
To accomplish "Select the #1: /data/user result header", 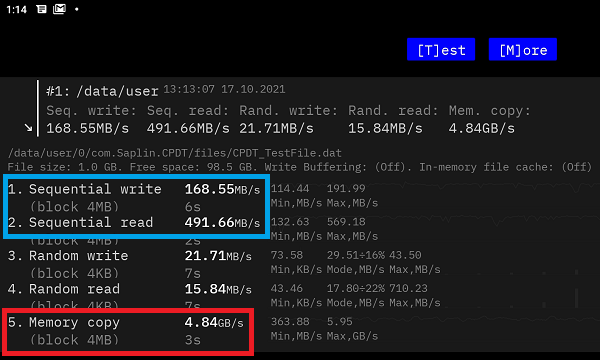I will click(102, 91).
